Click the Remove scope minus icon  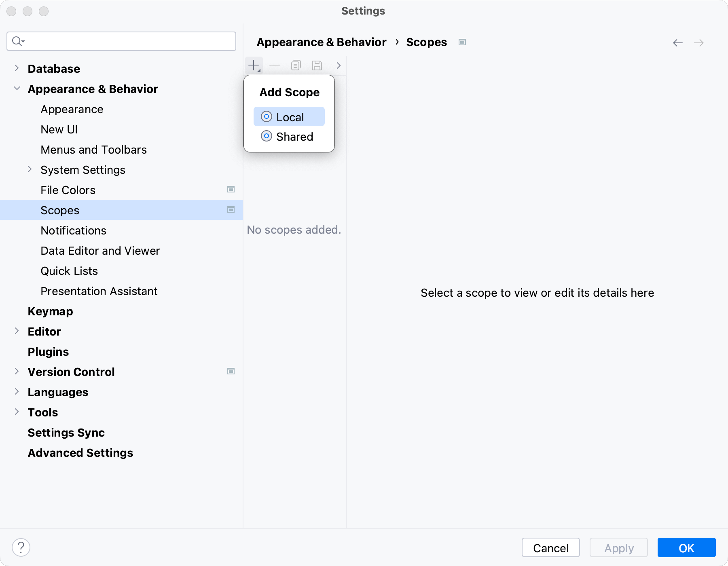tap(275, 65)
